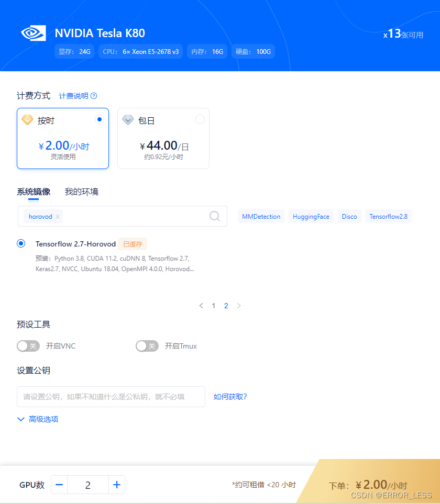This screenshot has width=440, height=504.
Task: Open the 计费说明 help question-mark icon
Action: 93,96
